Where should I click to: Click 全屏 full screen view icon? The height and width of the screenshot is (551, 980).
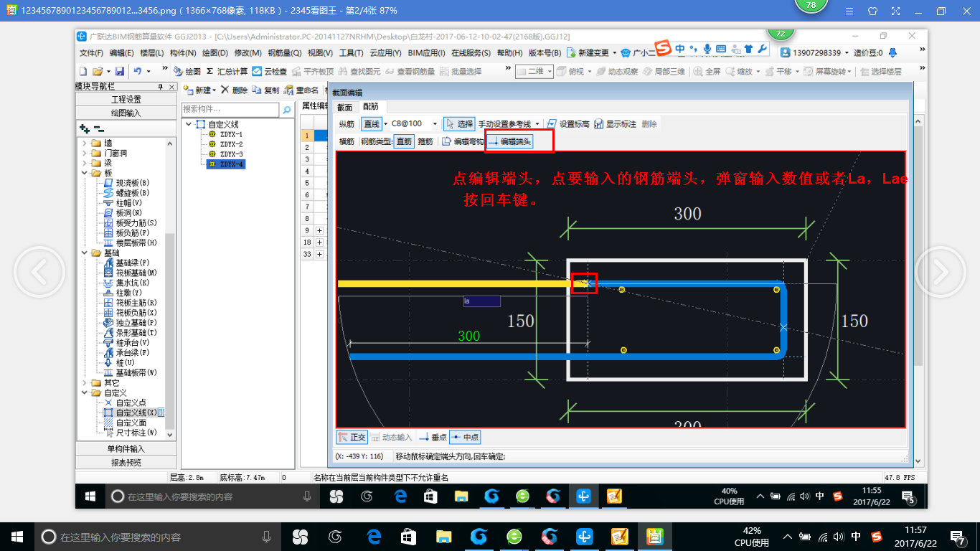click(706, 72)
